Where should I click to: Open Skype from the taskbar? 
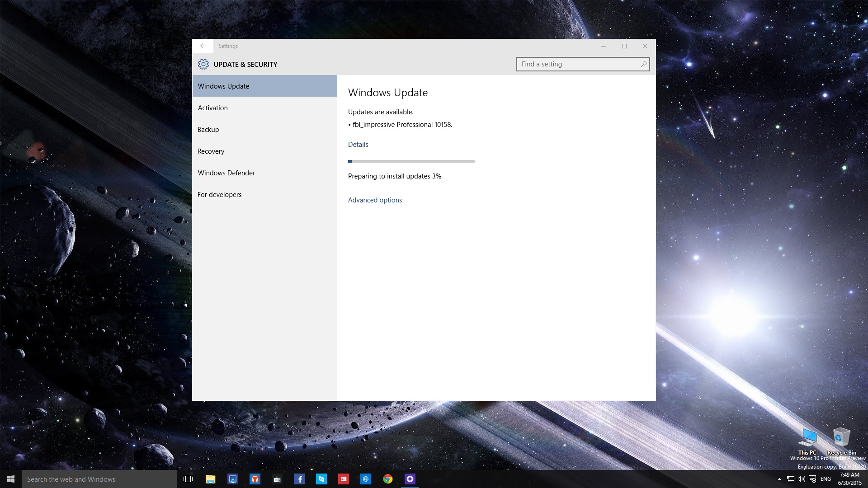click(321, 479)
